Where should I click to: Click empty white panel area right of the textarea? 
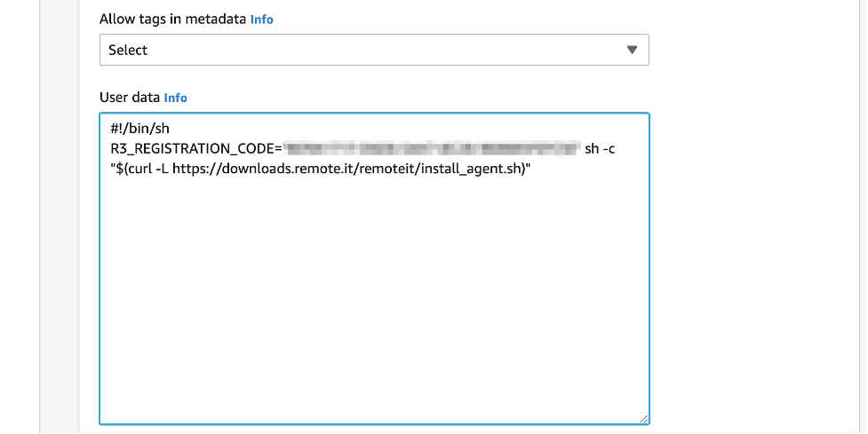[755, 266]
